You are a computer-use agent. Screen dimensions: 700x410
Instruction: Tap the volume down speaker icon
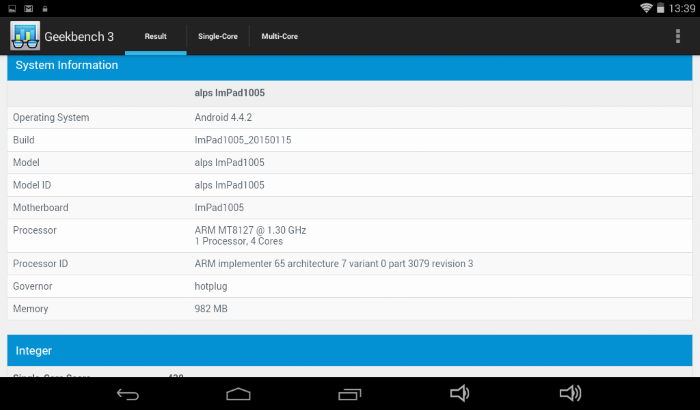pos(459,393)
